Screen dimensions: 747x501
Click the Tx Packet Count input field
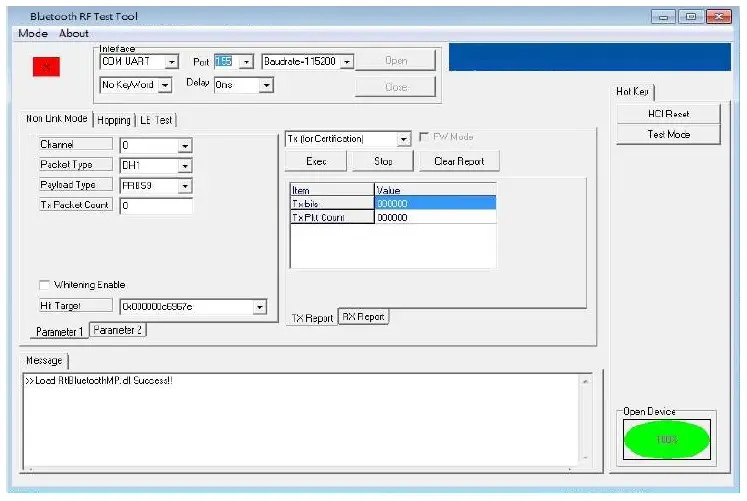pos(156,206)
